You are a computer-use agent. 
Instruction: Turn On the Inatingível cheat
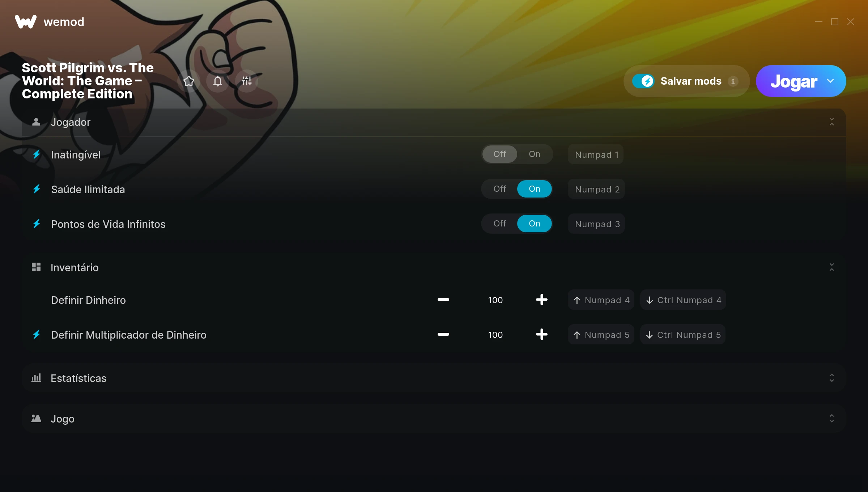point(534,154)
